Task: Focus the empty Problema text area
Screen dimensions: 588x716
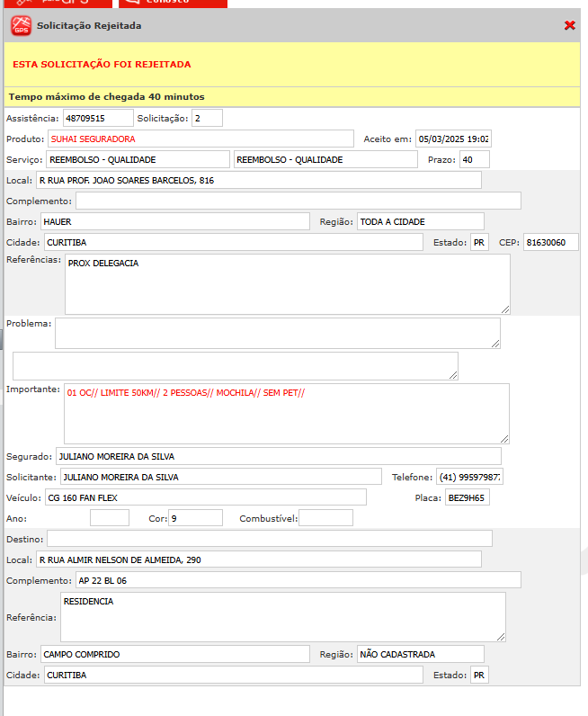Action: [277, 332]
